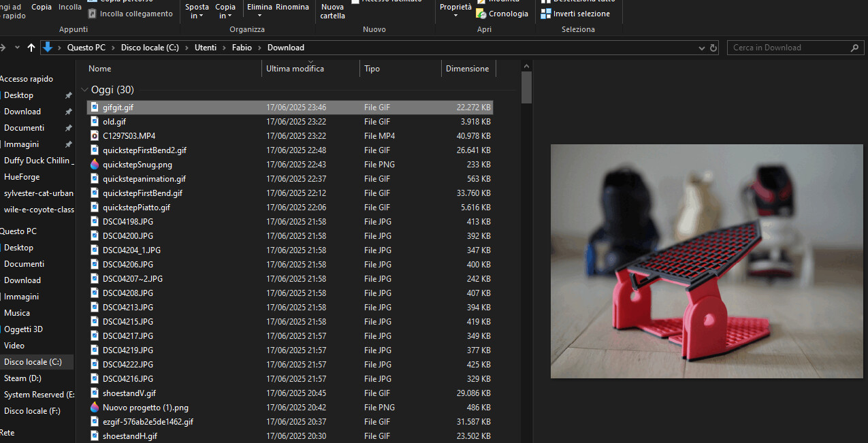Collapse the Oggi (30) group
This screenshot has width=868, height=443.
(84, 90)
